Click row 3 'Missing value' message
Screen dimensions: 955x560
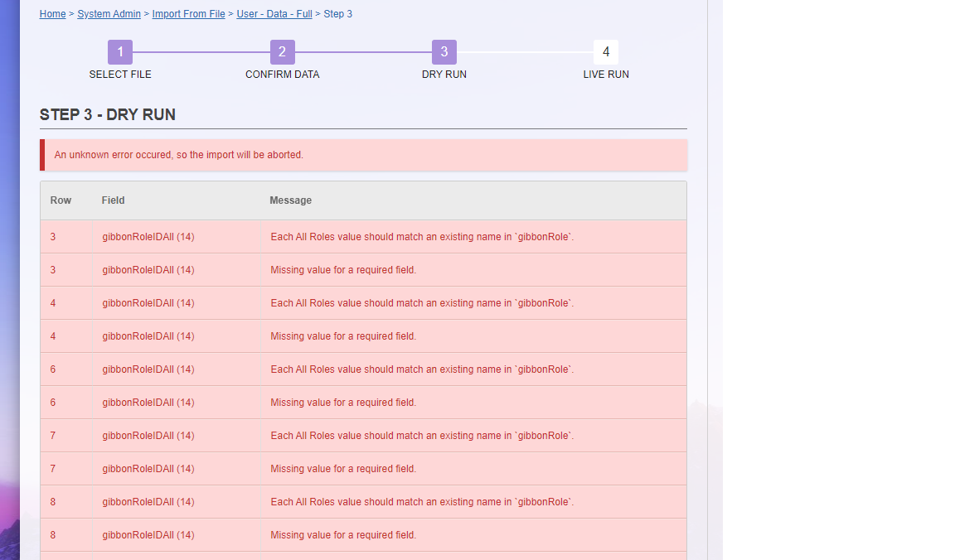(343, 270)
